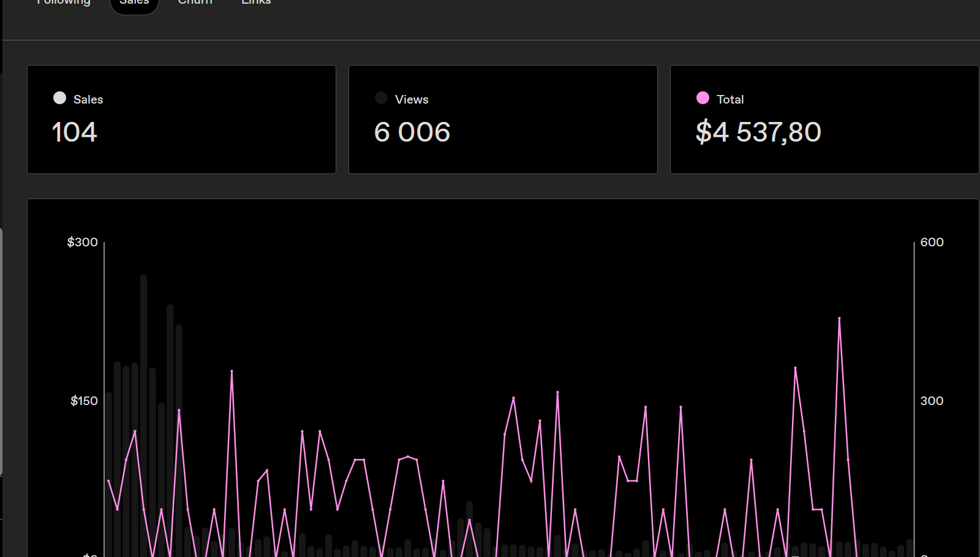Toggle the Sales series dot
Screen dimensions: 980x557
click(x=59, y=98)
